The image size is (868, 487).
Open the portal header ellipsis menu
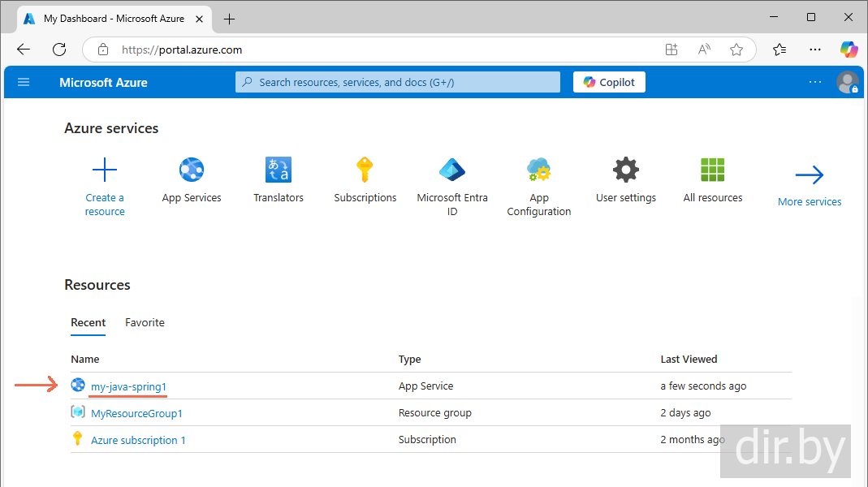(815, 82)
